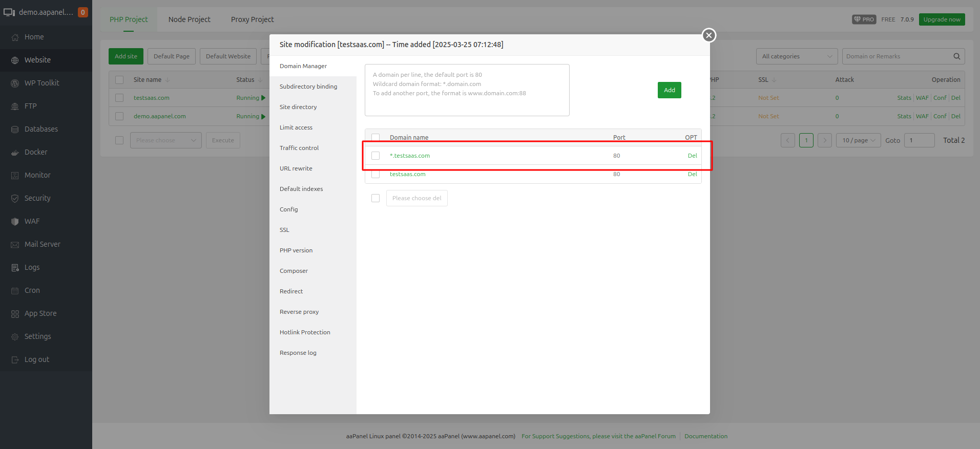Viewport: 980px width, 449px height.
Task: Focus the domain entry text area
Action: pos(467,90)
